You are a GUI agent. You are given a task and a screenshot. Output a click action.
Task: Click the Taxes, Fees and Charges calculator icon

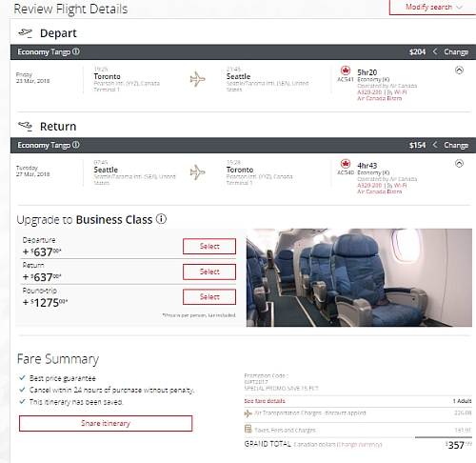[x=248, y=429]
